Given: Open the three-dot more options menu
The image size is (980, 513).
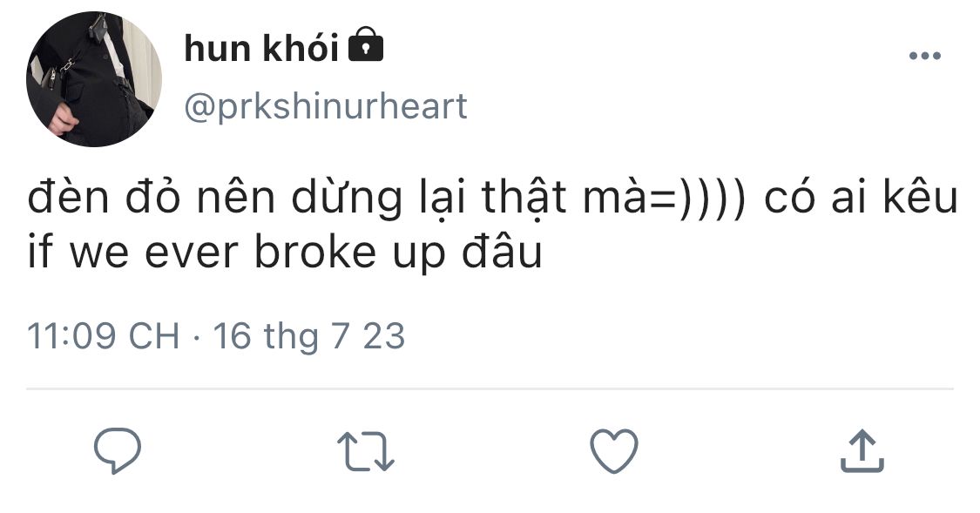Looking at the screenshot, I should (924, 56).
